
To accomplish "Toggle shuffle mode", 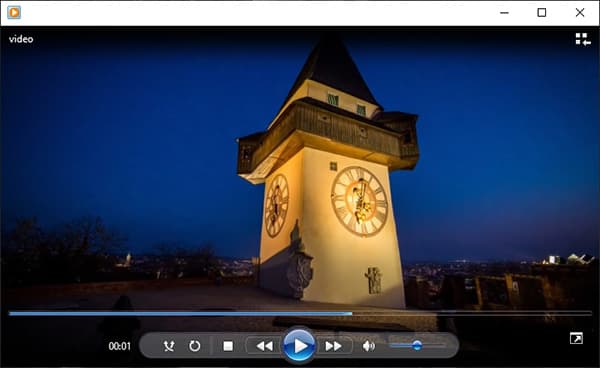I will (x=169, y=346).
